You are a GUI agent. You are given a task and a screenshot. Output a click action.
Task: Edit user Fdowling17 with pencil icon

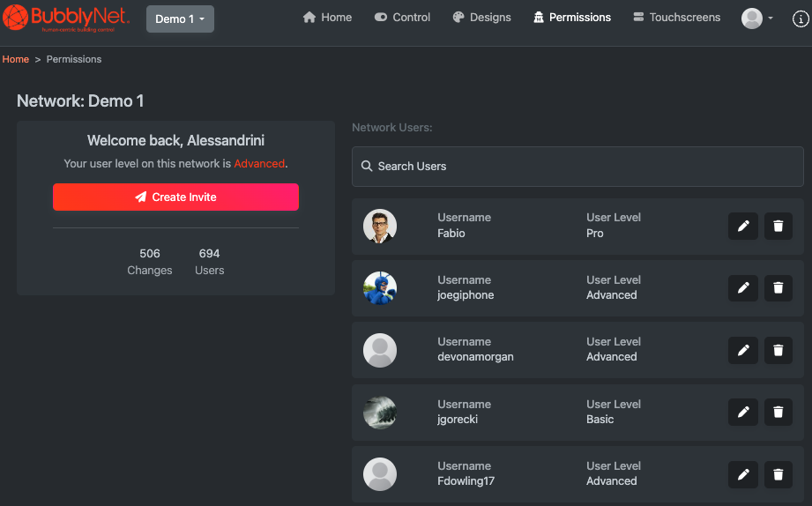pyautogui.click(x=742, y=474)
